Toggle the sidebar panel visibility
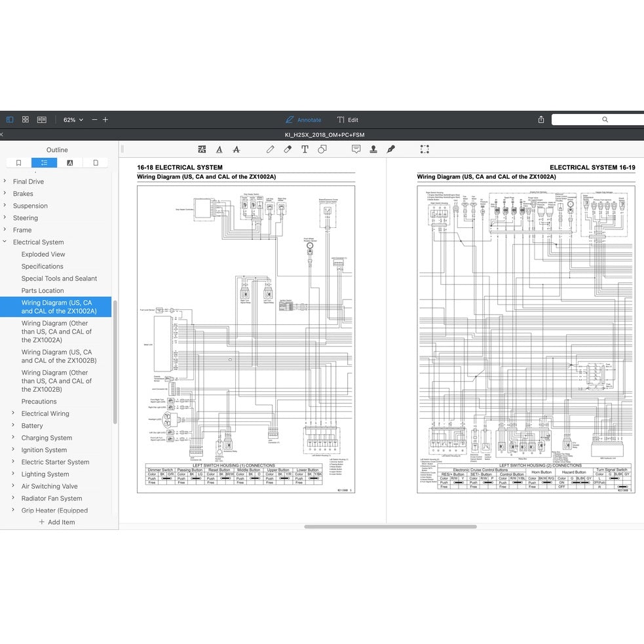This screenshot has width=644, height=644. click(10, 120)
